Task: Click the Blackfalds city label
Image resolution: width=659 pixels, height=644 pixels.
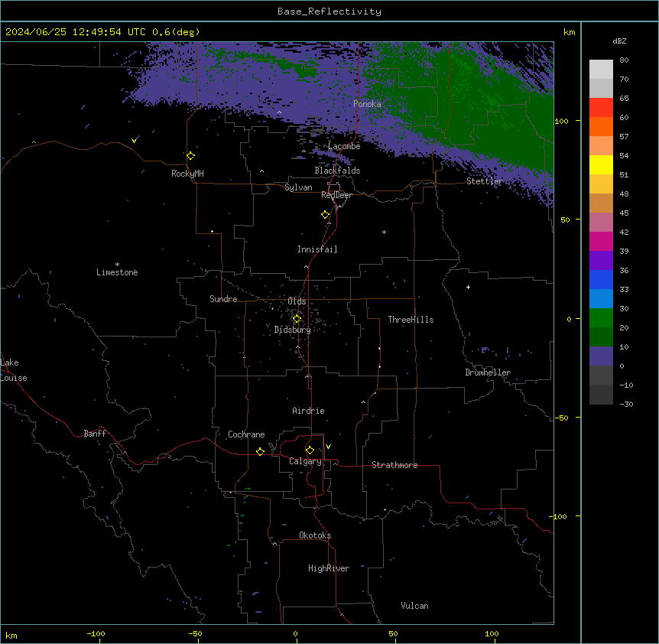Action: tap(337, 171)
